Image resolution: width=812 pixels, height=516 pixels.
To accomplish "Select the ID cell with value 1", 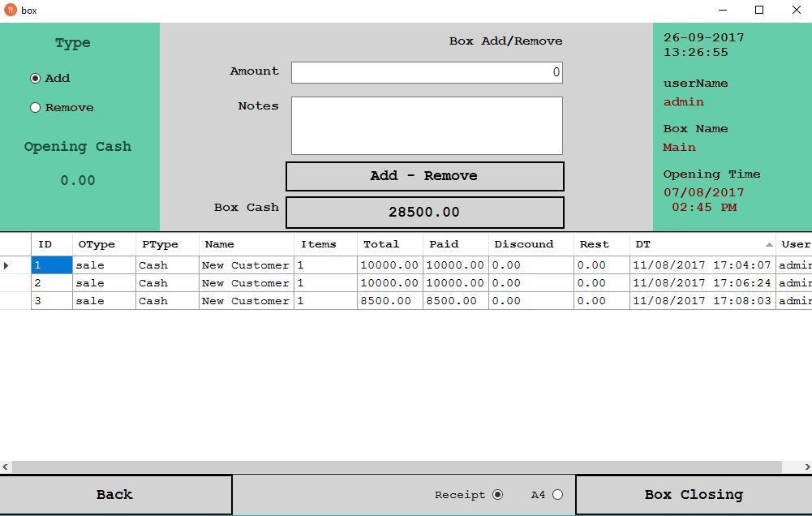I will pos(52,265).
